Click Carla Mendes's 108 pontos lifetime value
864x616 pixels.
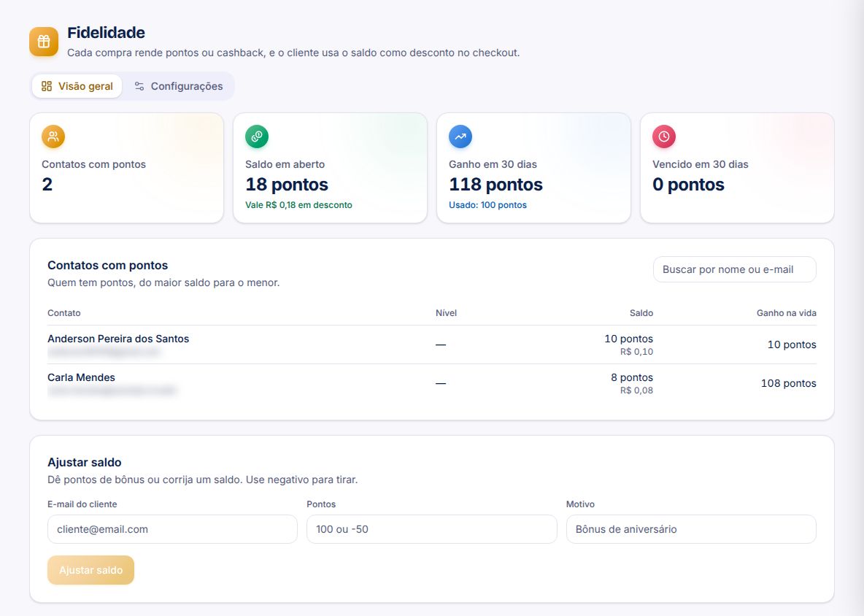(789, 383)
